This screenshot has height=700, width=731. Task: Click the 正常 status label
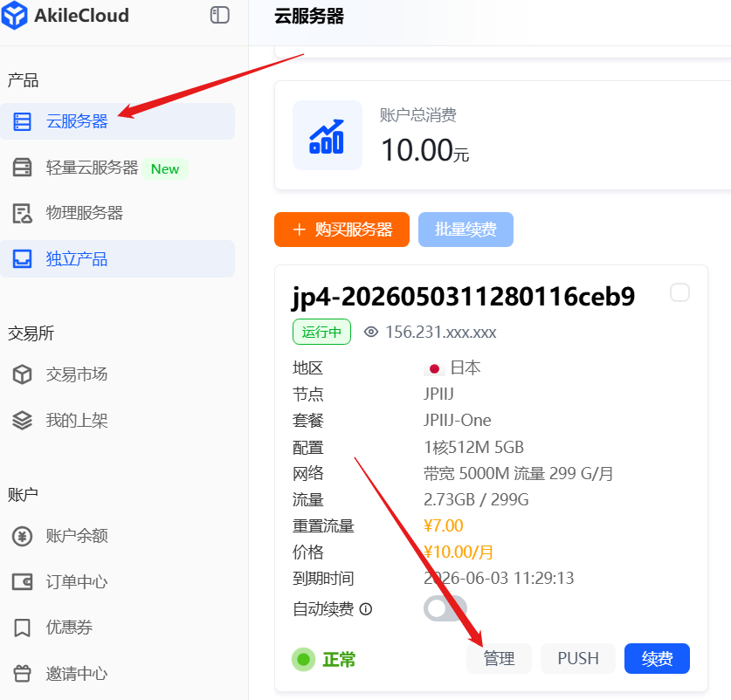click(339, 660)
